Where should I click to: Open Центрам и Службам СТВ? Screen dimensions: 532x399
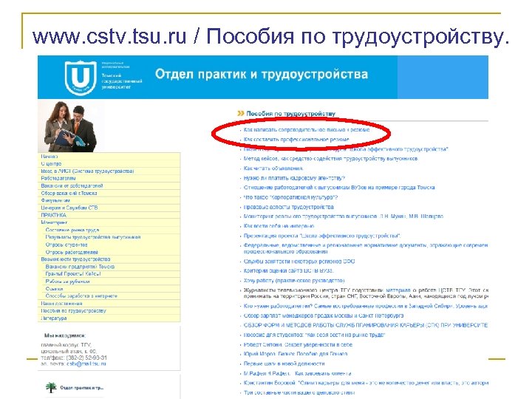pyautogui.click(x=69, y=208)
